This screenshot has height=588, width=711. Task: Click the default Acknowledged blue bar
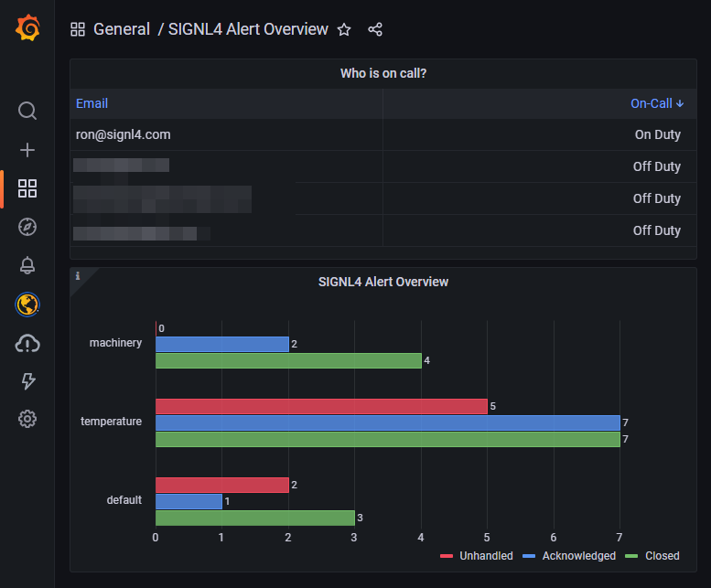189,501
